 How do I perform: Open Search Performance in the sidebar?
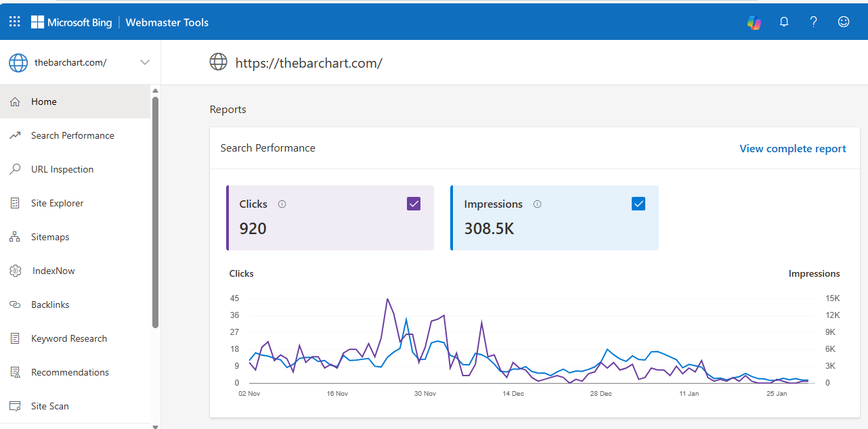click(72, 135)
